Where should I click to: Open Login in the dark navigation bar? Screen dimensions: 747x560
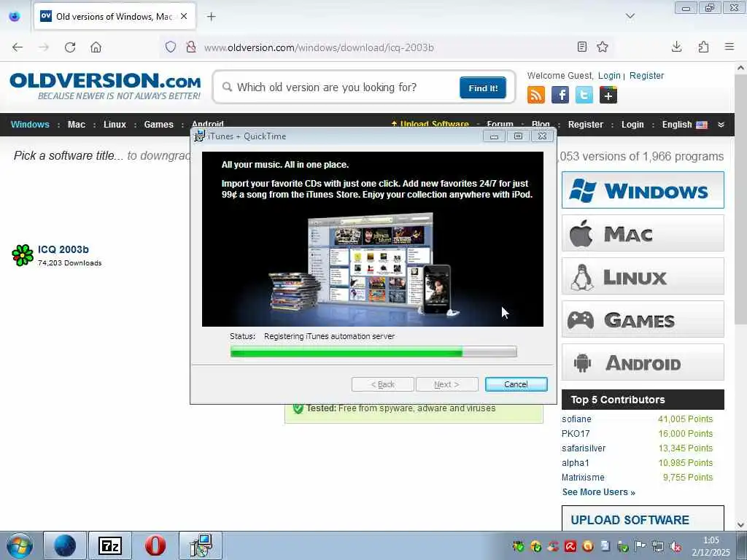tap(632, 124)
